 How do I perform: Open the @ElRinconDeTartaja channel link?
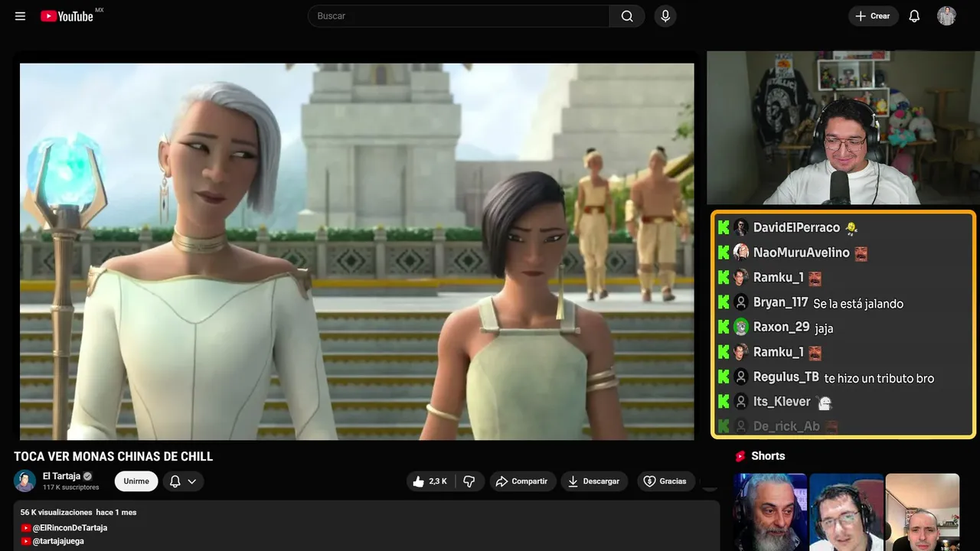[70, 528]
